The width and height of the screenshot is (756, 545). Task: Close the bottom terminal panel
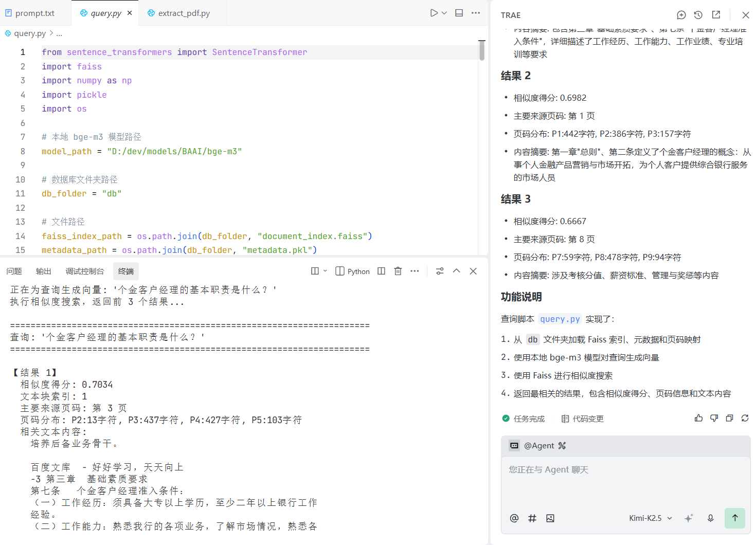(473, 271)
